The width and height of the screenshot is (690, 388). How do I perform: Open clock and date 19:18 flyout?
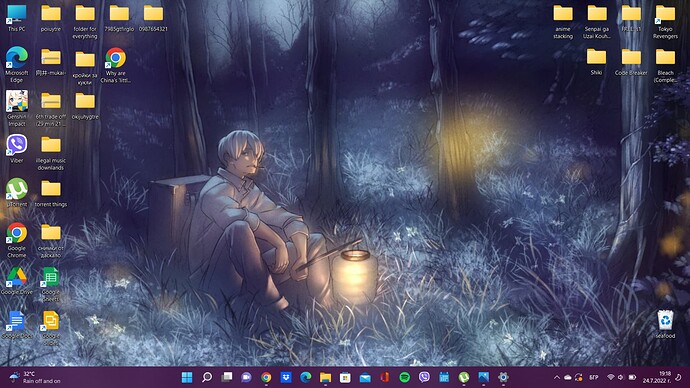(657, 377)
